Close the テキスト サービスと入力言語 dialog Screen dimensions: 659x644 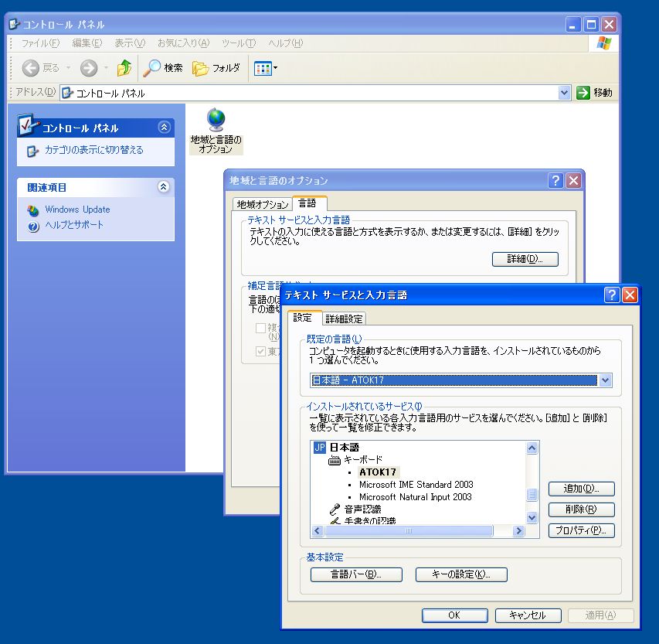point(630,295)
